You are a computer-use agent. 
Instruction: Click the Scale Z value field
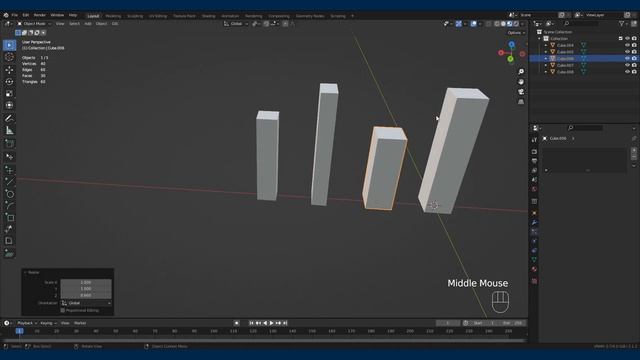[86, 295]
